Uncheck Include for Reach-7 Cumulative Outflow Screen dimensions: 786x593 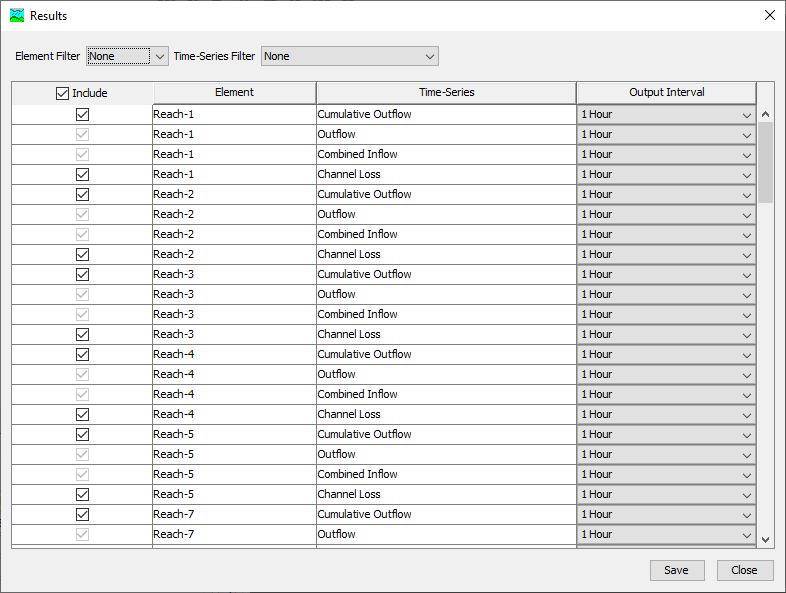coord(82,514)
